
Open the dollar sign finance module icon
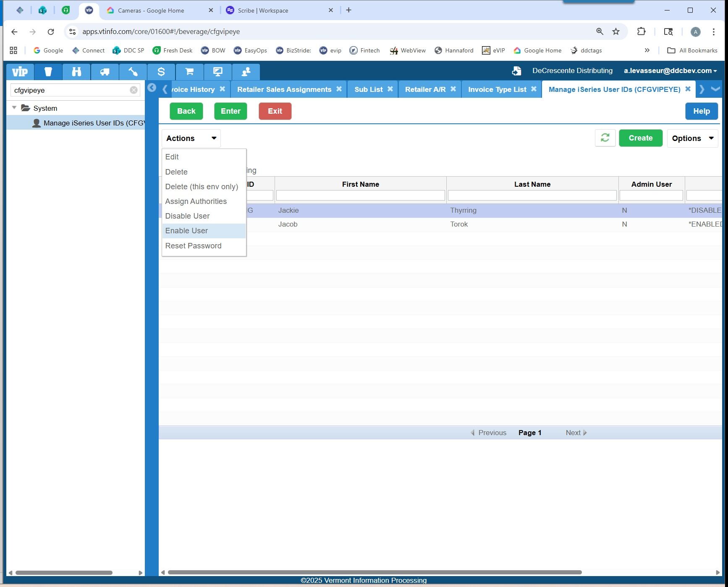[161, 72]
